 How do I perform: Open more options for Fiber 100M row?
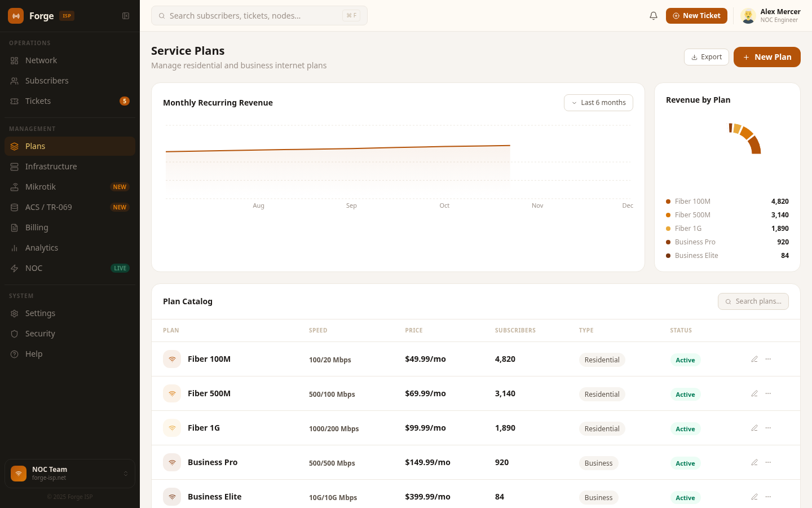tap(768, 359)
